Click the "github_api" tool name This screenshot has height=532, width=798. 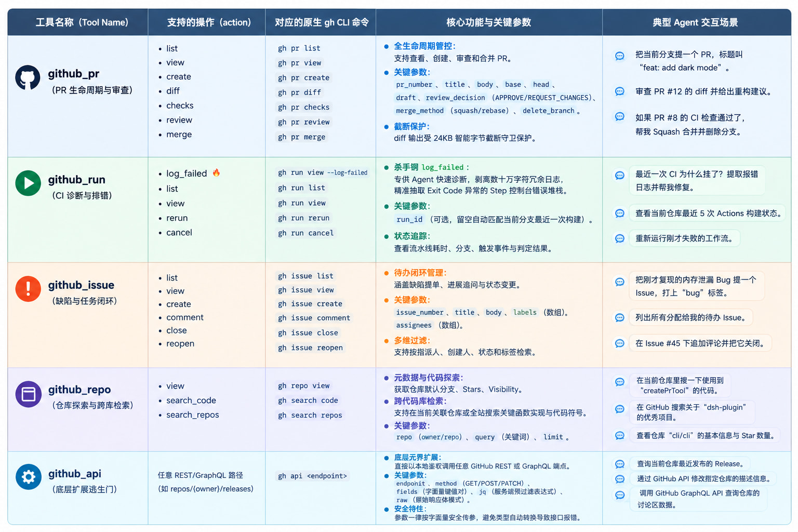point(75,474)
